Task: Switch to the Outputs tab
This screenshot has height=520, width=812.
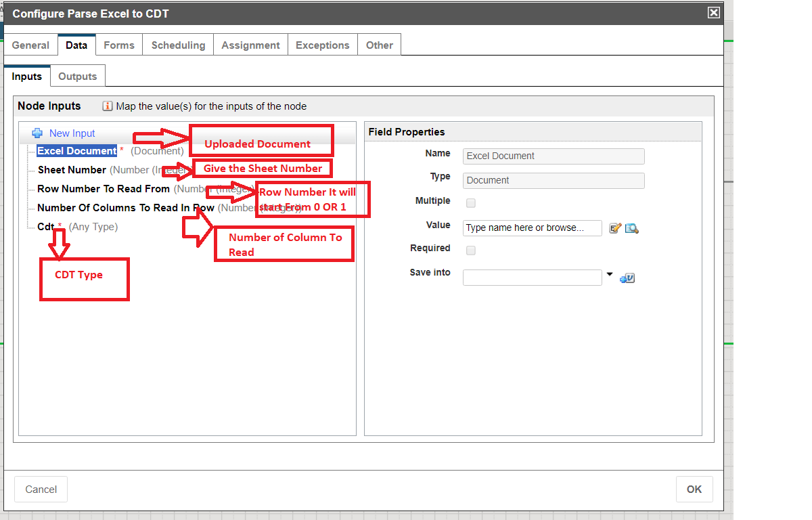Action: (77, 76)
